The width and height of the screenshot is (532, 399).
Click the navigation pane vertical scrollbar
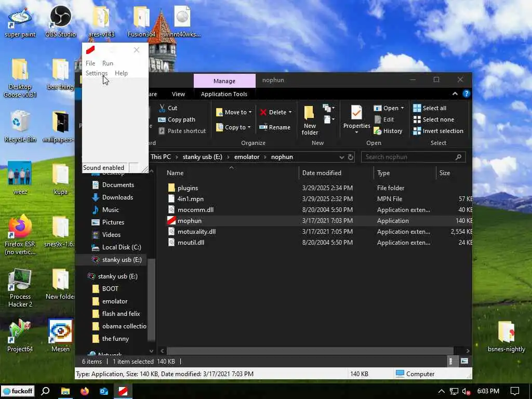152,299
